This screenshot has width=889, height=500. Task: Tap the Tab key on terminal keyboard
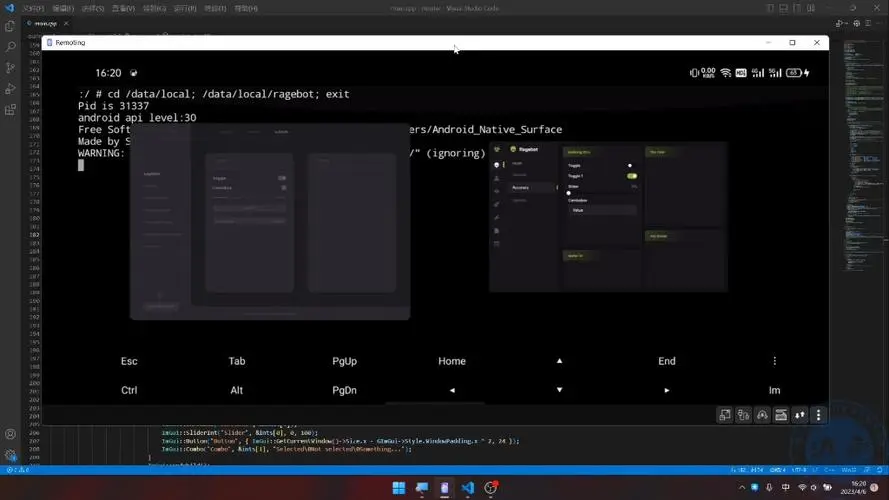click(x=237, y=361)
